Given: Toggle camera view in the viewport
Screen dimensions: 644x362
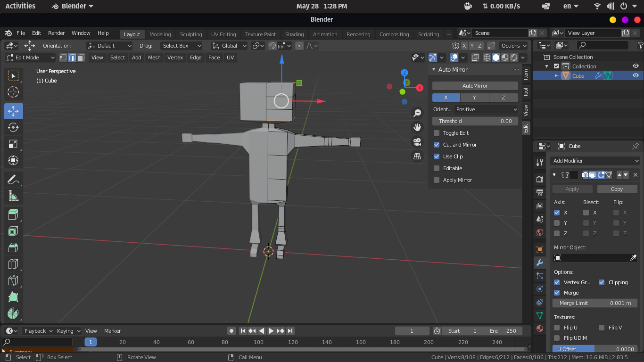Looking at the screenshot, I should [x=417, y=142].
